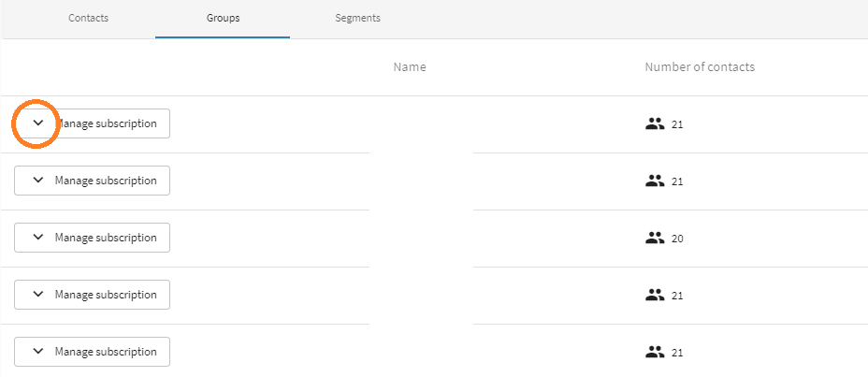Click Manage subscription in the last row

106,352
